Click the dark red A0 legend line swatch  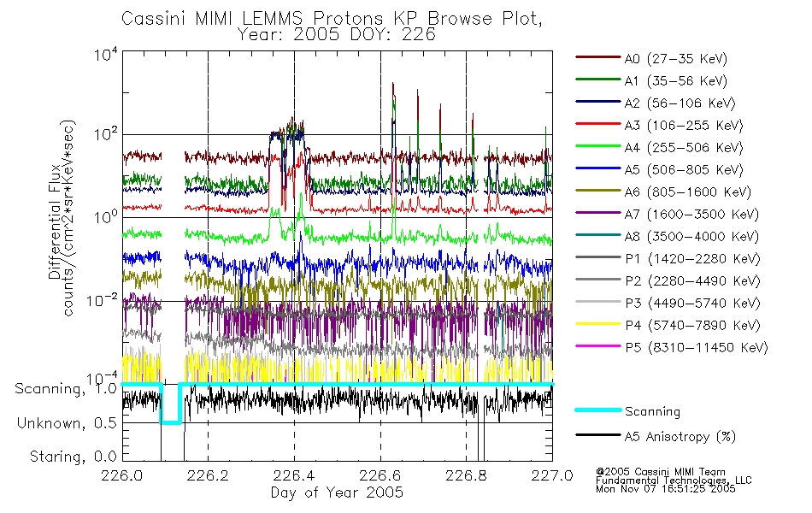tap(597, 57)
